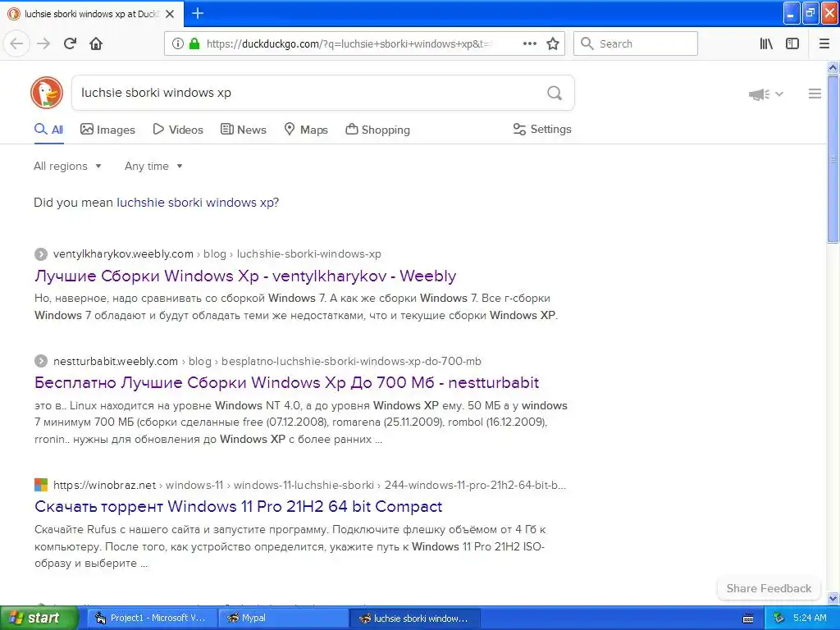Open a new tab with plus button

click(198, 13)
